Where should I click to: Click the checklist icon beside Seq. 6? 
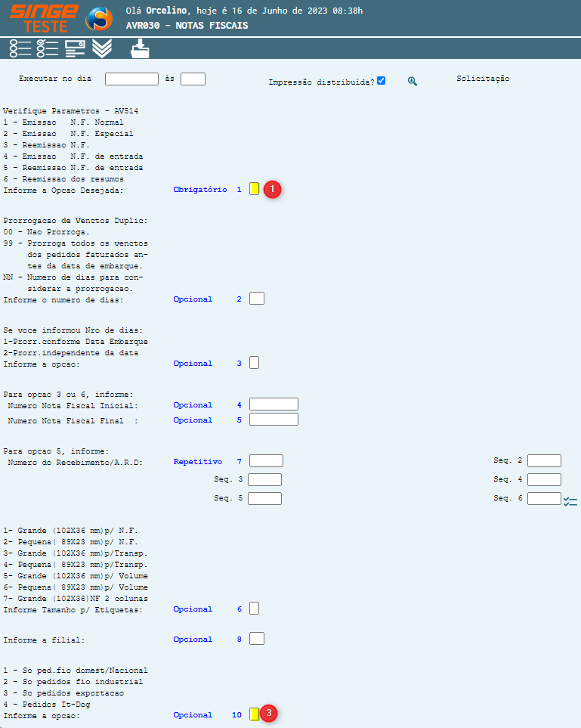(570, 501)
